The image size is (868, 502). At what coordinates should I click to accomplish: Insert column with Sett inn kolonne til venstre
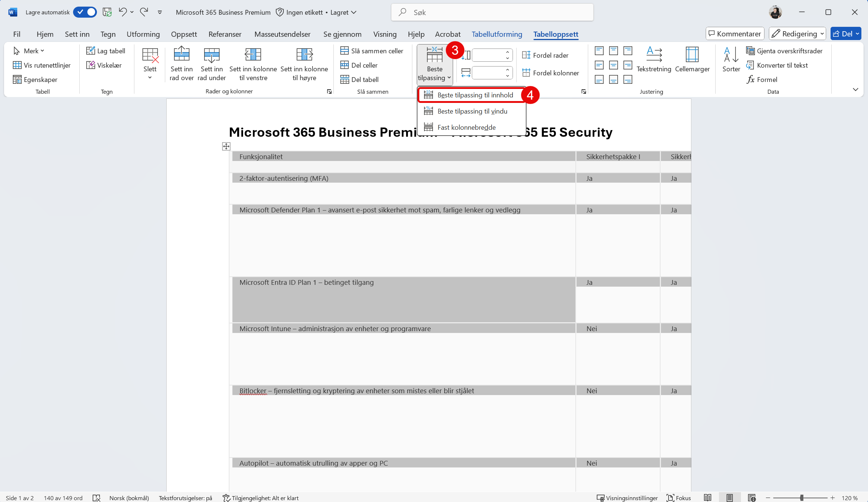click(x=253, y=54)
